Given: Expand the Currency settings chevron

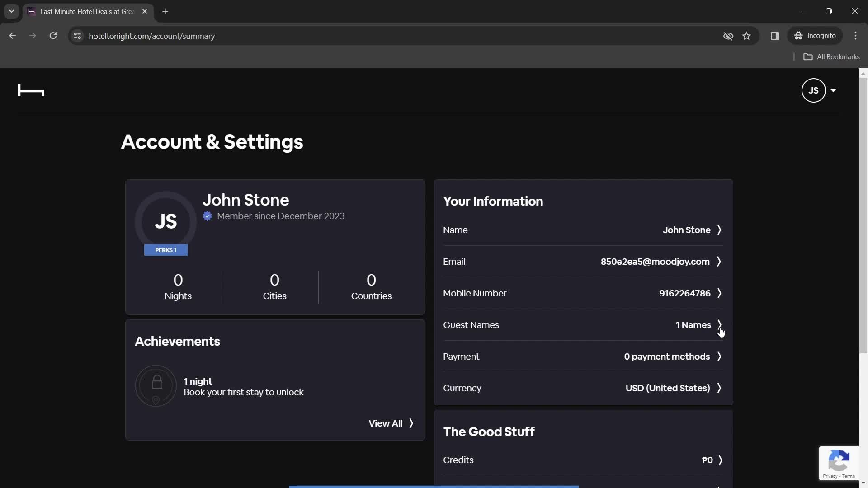Looking at the screenshot, I should click(x=720, y=388).
